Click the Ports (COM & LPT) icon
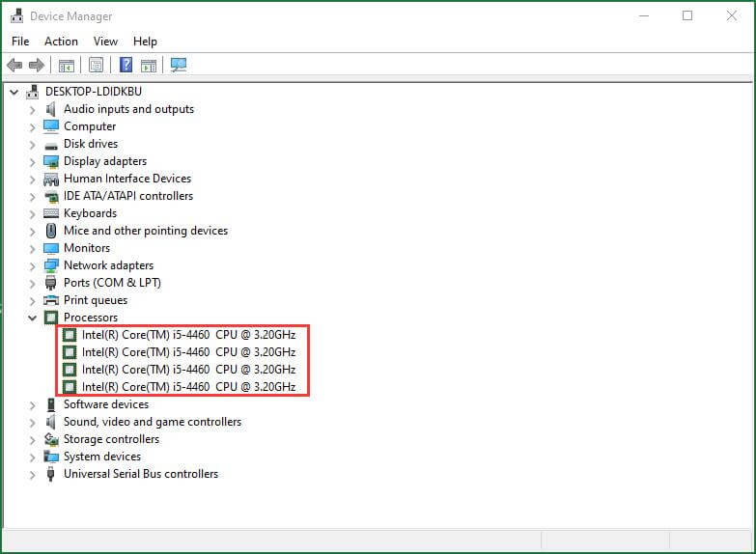 pos(50,283)
